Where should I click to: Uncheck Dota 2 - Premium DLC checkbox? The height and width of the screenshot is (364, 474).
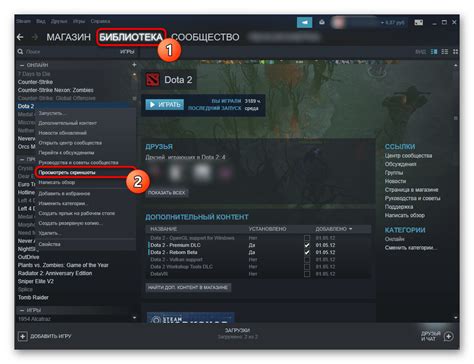[307, 245]
